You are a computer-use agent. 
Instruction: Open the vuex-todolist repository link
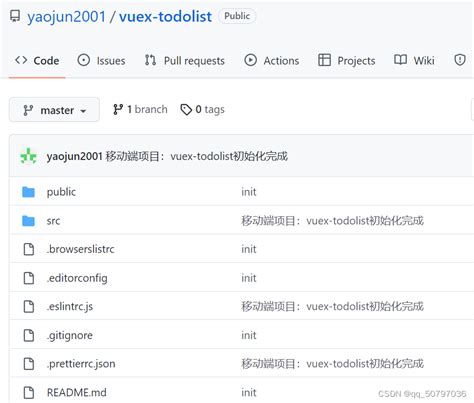pyautogui.click(x=165, y=16)
